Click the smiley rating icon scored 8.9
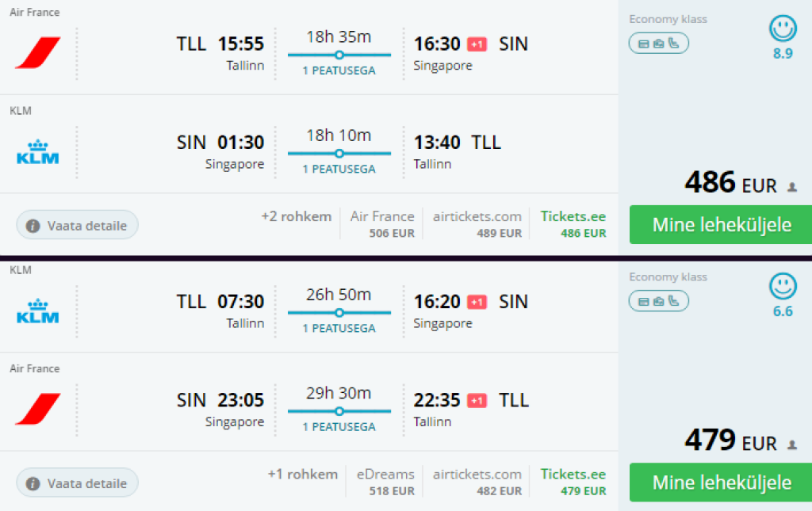Screen dimensions: 812x511 coord(783,29)
